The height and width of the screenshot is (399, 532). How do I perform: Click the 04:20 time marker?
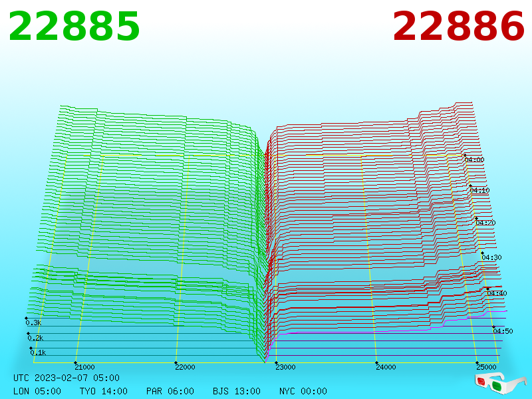486,223
